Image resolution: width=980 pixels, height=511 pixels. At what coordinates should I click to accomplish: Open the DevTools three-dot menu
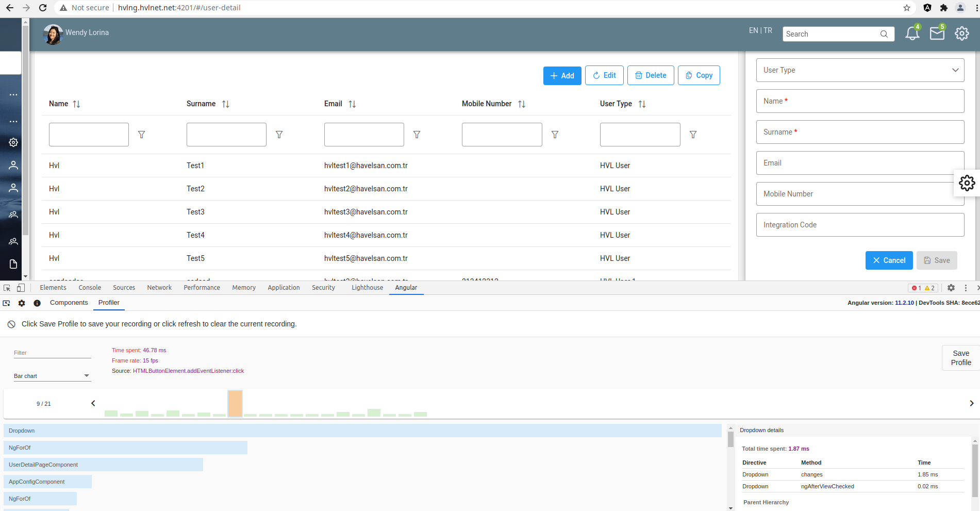[966, 288]
